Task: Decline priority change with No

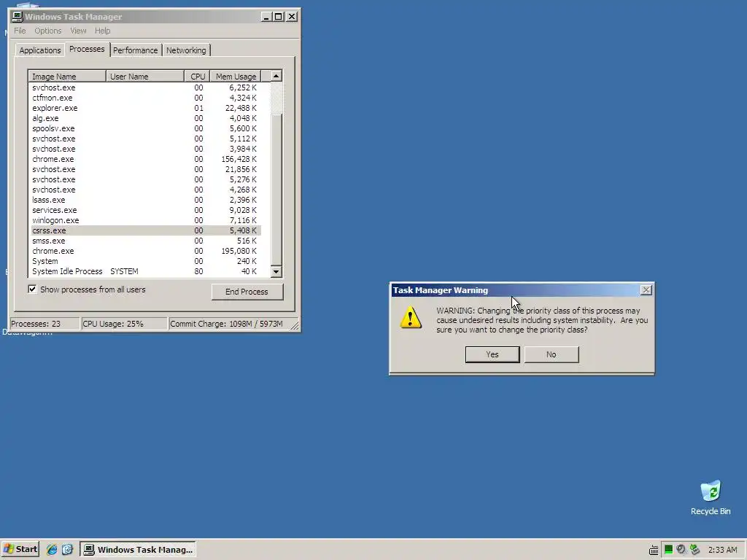Action: [551, 354]
